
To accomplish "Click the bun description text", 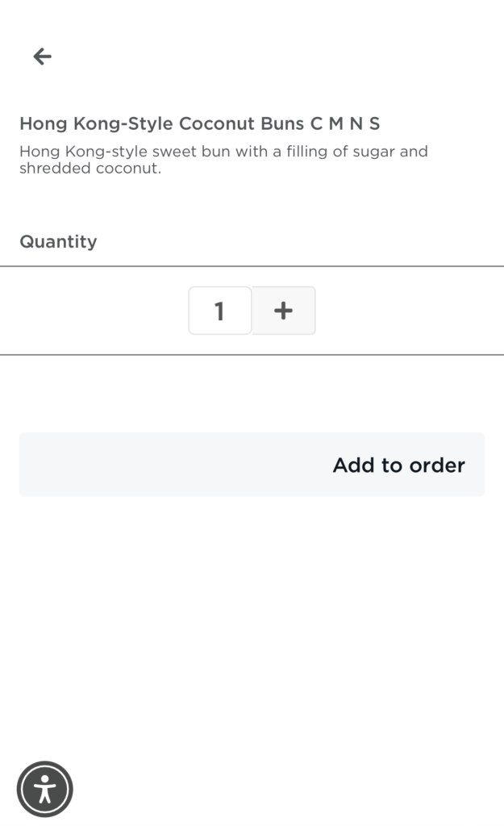I will click(223, 160).
